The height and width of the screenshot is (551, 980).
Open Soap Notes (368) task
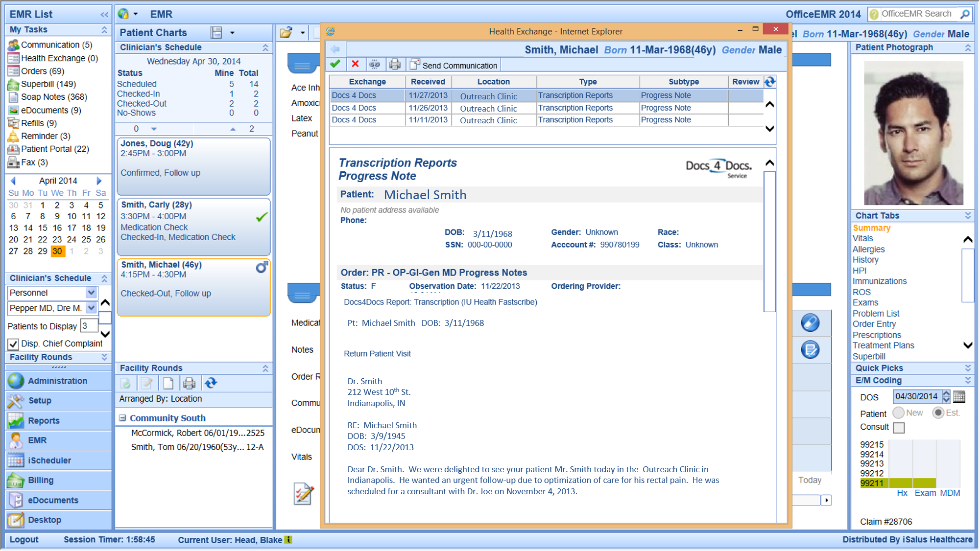click(54, 97)
